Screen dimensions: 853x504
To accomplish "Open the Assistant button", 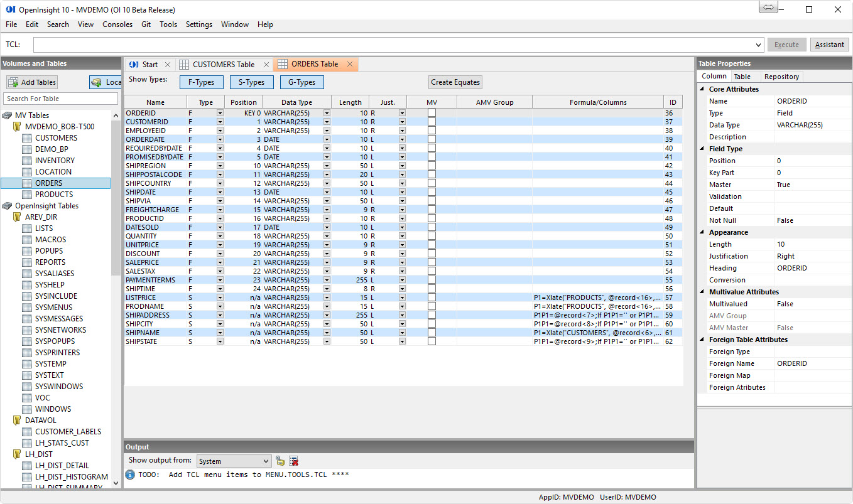I will click(830, 45).
